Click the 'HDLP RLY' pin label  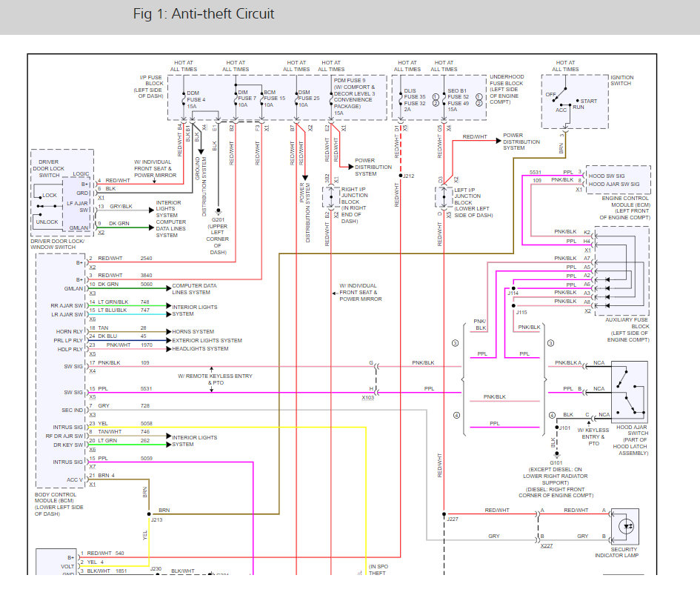[70, 349]
